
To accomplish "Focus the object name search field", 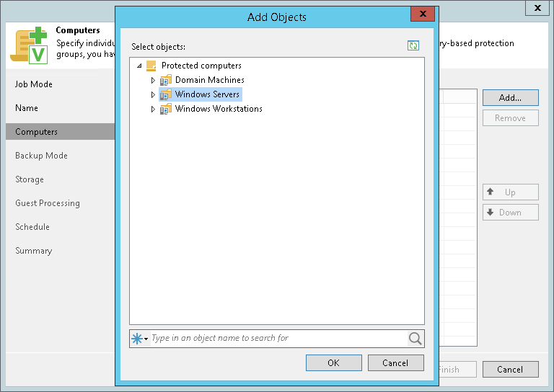I will [278, 339].
